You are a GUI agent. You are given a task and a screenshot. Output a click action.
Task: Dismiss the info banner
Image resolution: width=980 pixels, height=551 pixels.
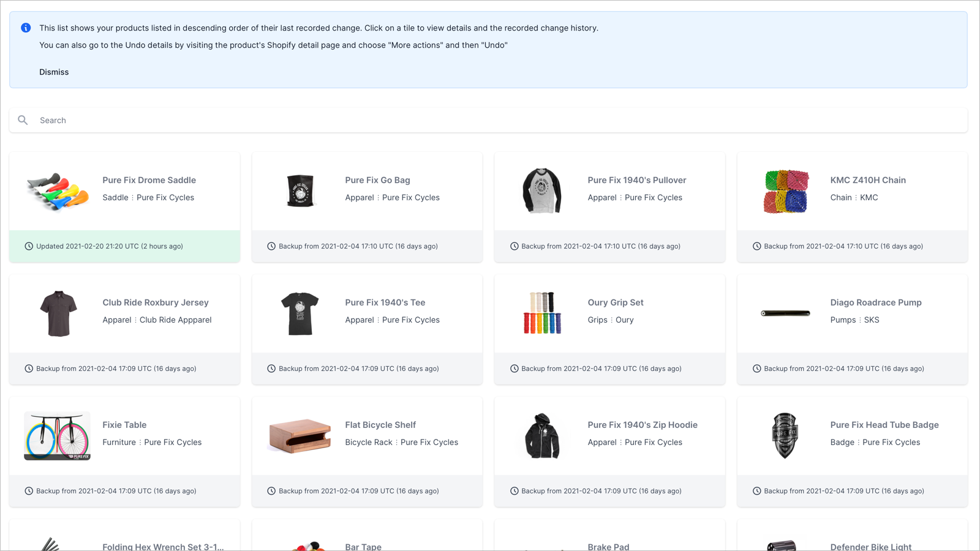click(x=54, y=72)
